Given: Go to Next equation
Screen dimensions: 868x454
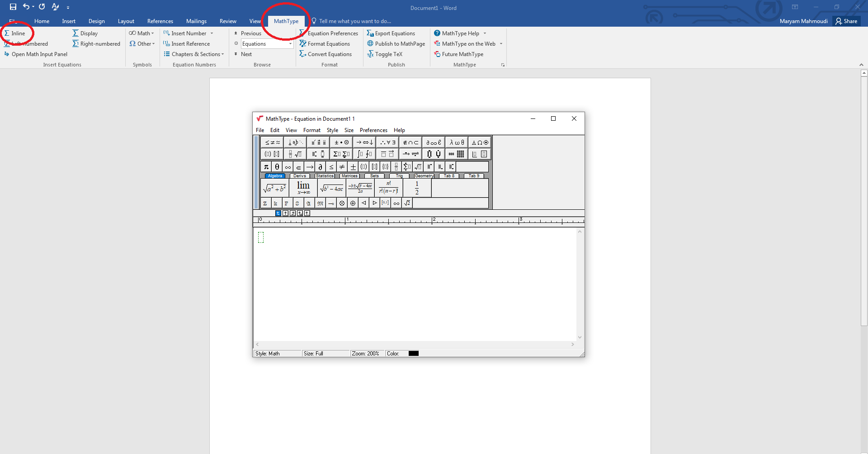Looking at the screenshot, I should pyautogui.click(x=242, y=54).
